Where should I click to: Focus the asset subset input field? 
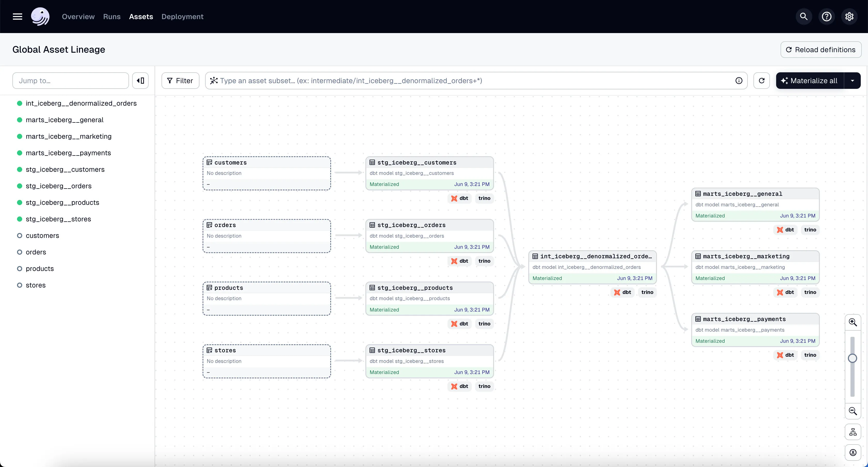point(476,81)
